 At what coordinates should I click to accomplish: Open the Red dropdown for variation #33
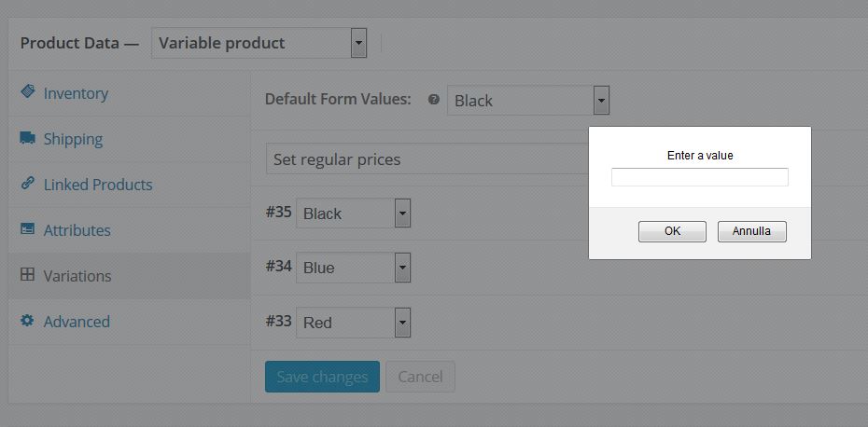(x=353, y=323)
